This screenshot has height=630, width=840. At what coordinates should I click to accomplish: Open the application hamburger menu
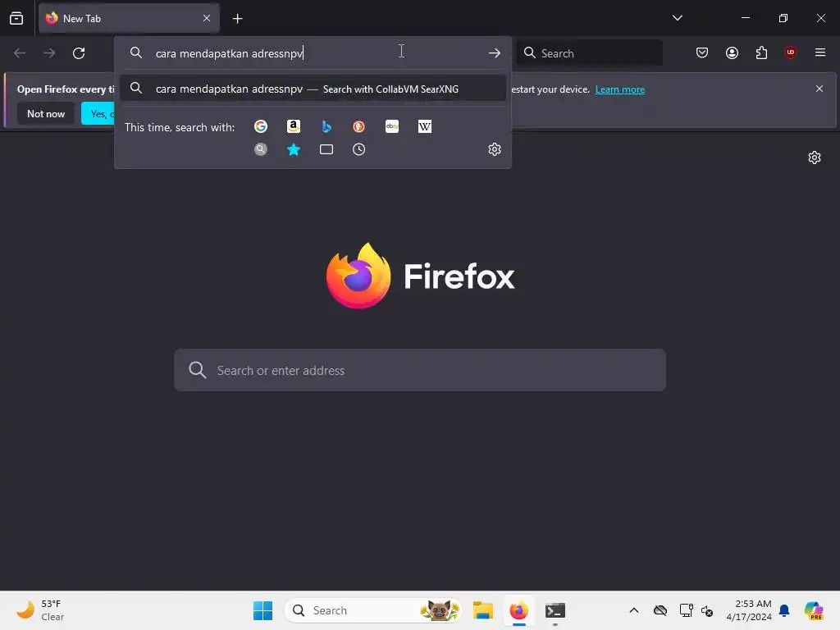820,52
